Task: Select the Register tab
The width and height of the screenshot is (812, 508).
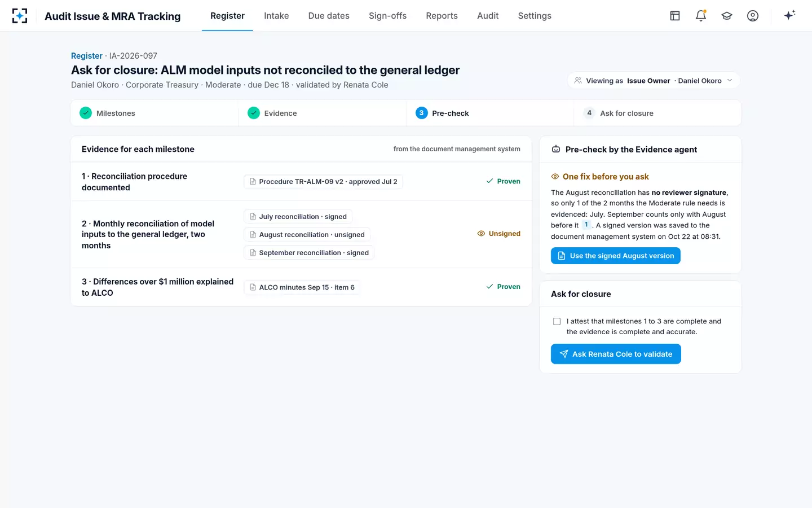Action: 227,16
